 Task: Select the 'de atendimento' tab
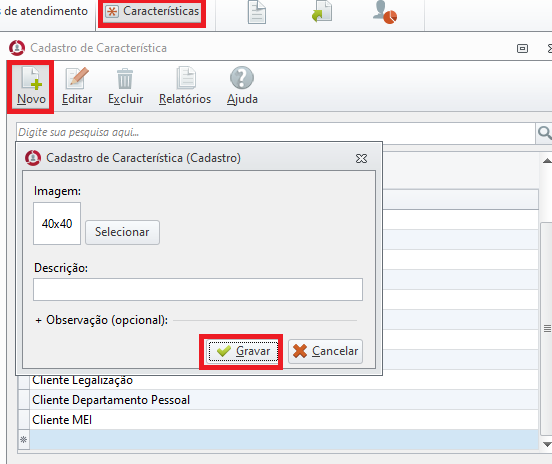[44, 11]
